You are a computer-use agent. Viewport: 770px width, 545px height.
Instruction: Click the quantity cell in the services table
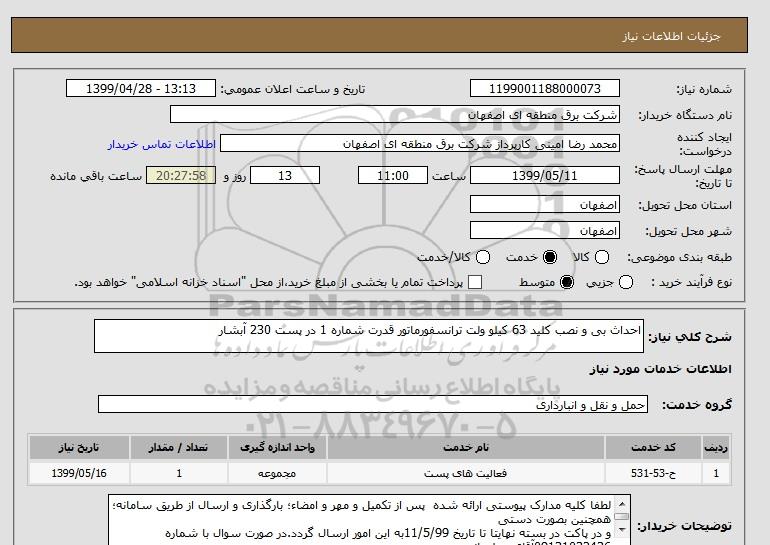179,473
